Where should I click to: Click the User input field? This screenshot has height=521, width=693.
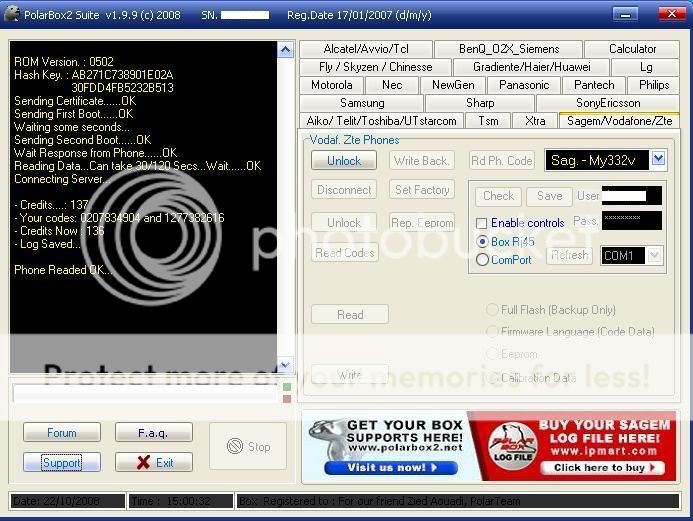632,195
